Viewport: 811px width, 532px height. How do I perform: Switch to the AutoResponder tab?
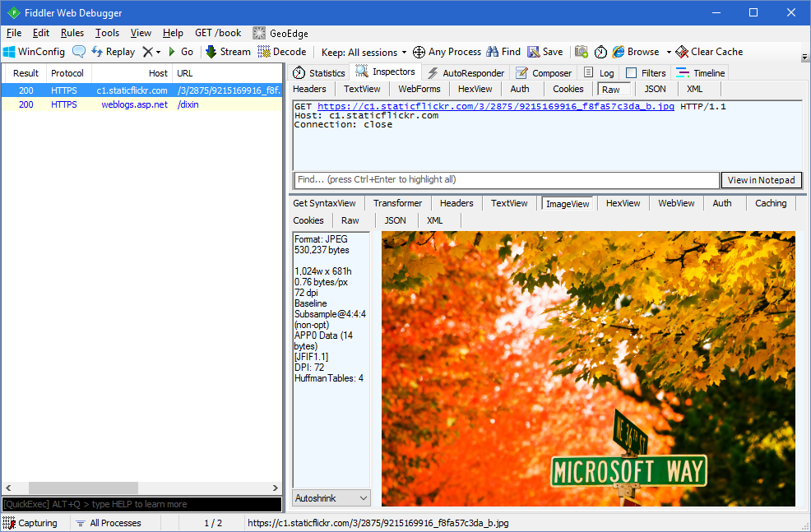(466, 73)
